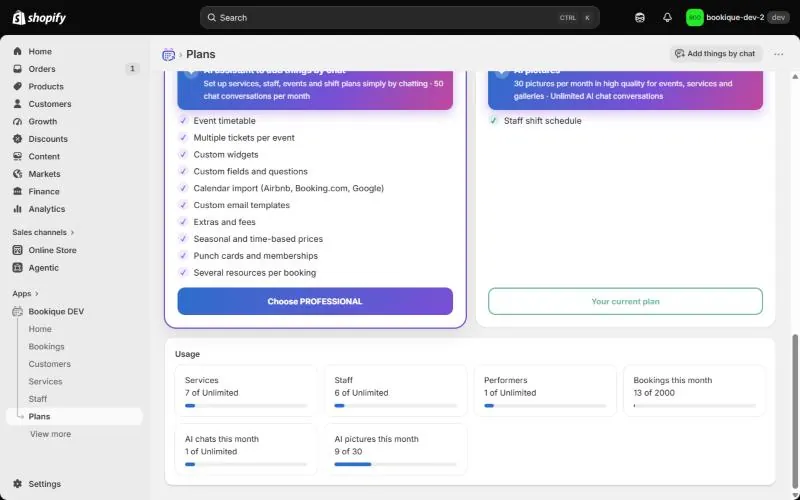Choose the PROFESSIONAL plan button
Image resolution: width=800 pixels, height=500 pixels.
pos(315,301)
